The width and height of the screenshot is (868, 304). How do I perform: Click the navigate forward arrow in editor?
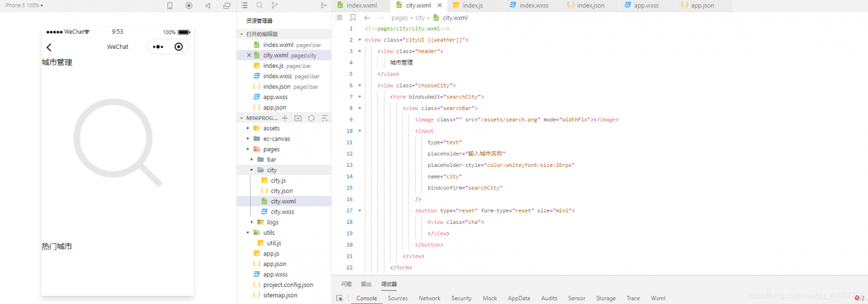pyautogui.click(x=381, y=18)
